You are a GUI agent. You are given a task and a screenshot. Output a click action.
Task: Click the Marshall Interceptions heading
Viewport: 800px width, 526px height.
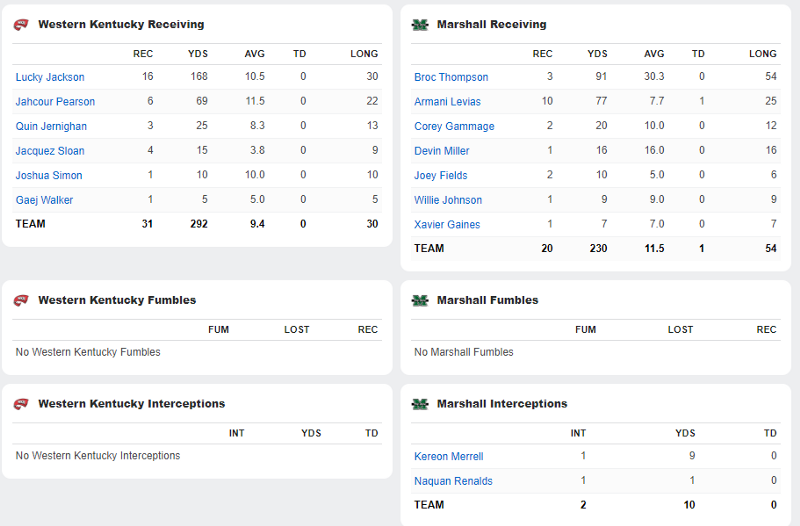(502, 404)
